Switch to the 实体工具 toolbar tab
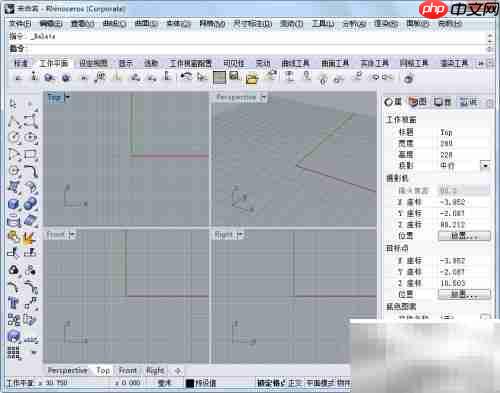The image size is (500, 393). (x=374, y=63)
